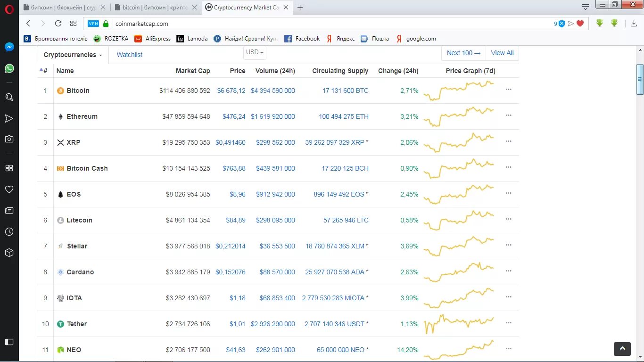
Task: Open the AliExpress bookmark
Action: click(x=152, y=39)
